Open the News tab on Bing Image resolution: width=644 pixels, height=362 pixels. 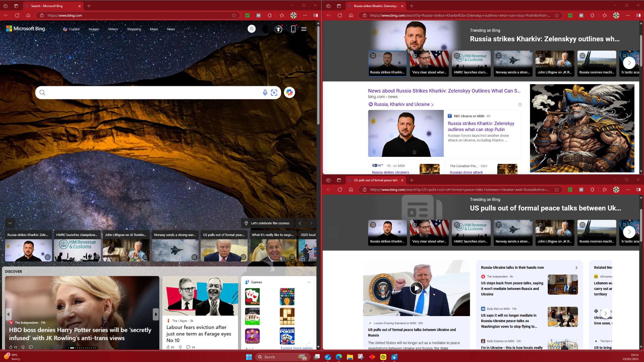coord(171,29)
